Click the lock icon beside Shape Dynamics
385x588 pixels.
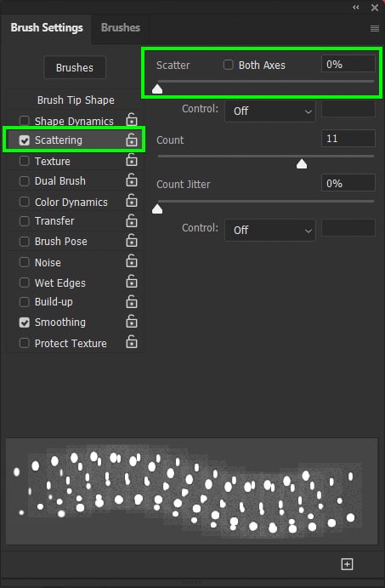point(132,120)
